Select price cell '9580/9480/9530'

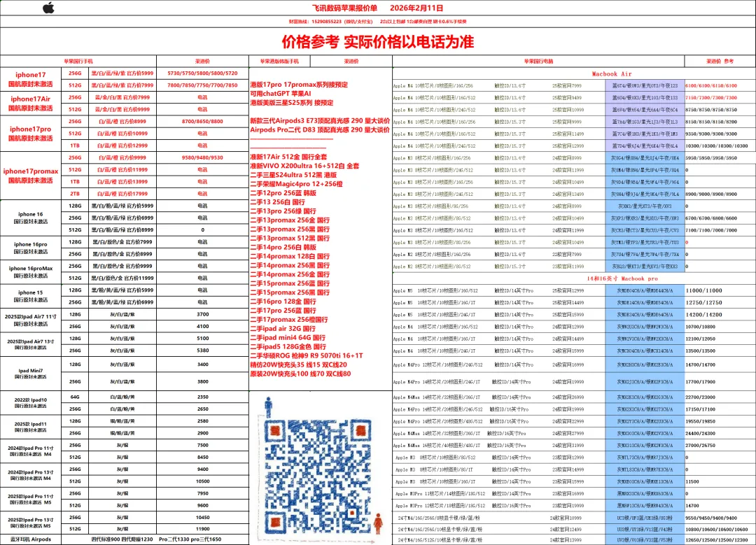click(x=202, y=157)
